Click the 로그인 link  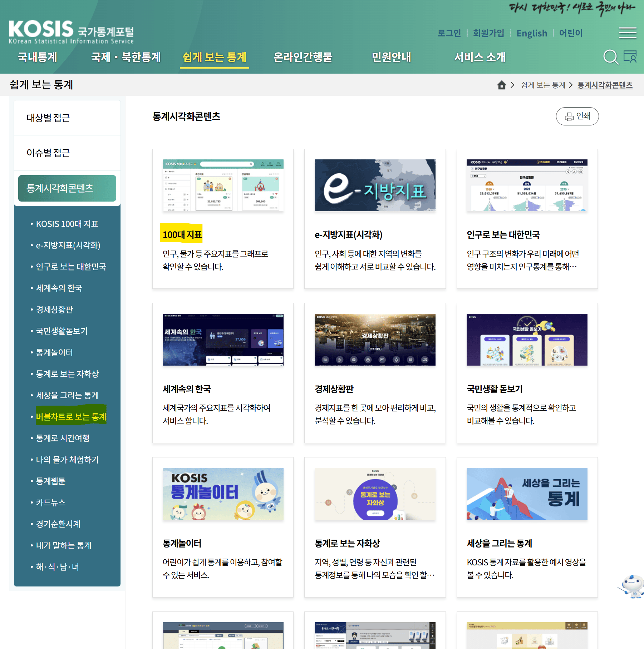coord(449,33)
